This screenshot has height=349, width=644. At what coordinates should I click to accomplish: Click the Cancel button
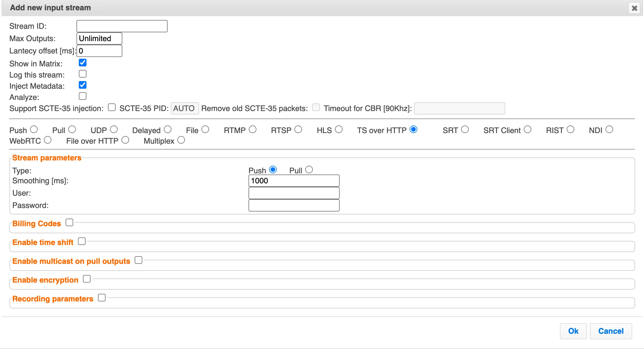point(611,331)
